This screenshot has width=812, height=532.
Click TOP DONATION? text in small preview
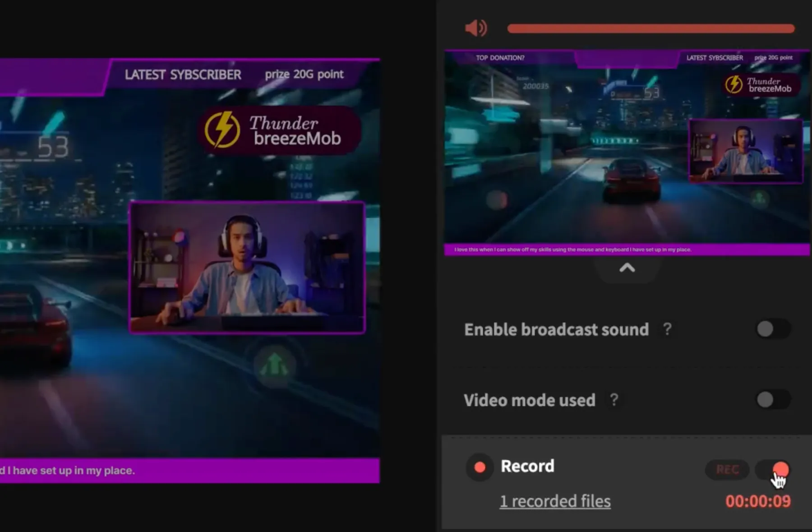[x=500, y=58]
